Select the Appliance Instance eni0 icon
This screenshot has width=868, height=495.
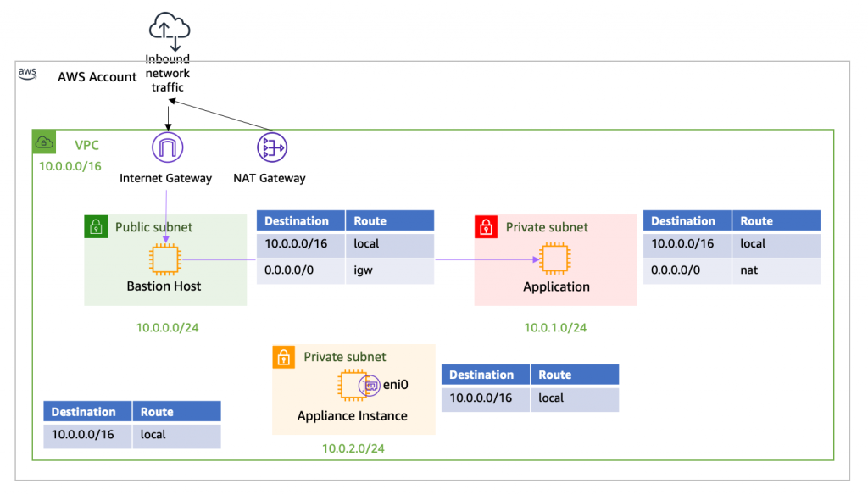(x=370, y=384)
